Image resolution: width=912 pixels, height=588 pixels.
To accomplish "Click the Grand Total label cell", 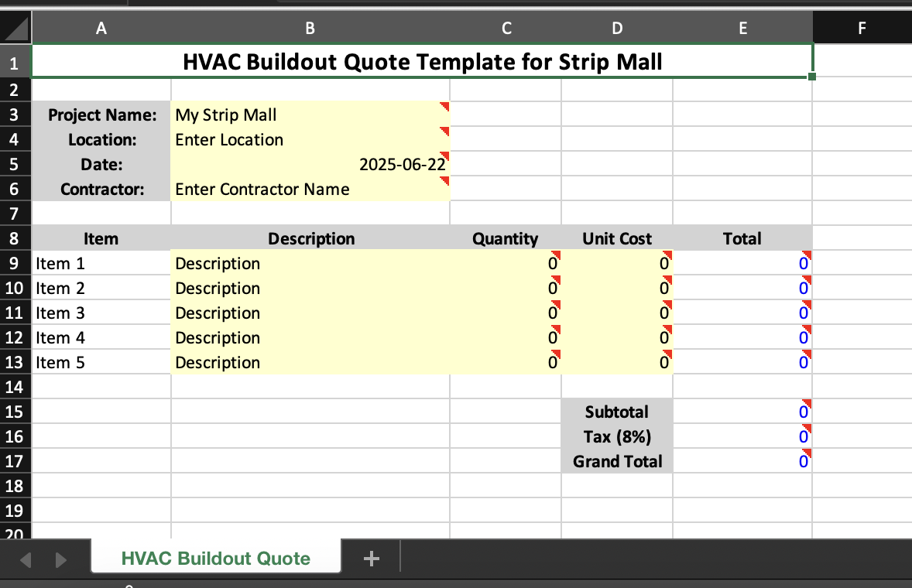I will [616, 461].
